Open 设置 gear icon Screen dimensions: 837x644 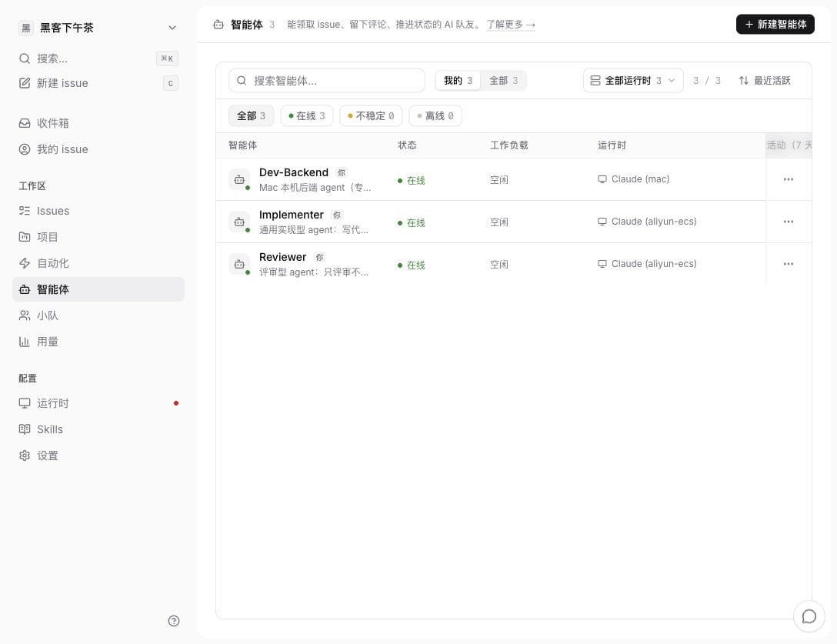coord(25,455)
